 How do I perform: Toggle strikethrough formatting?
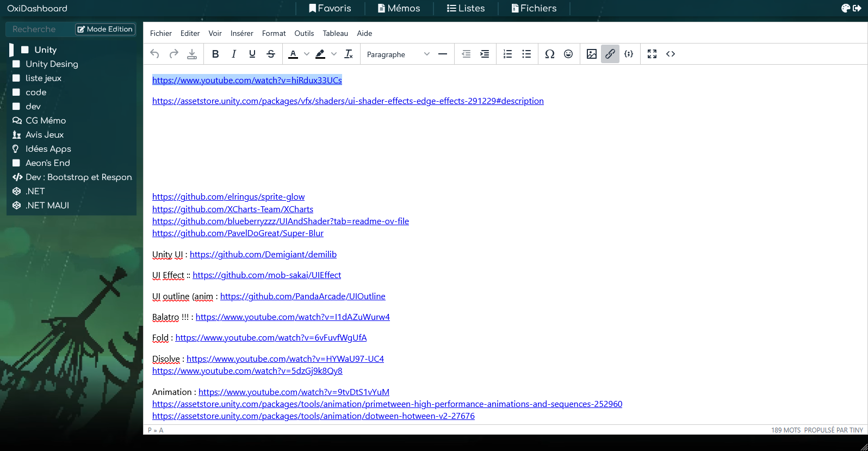click(271, 54)
